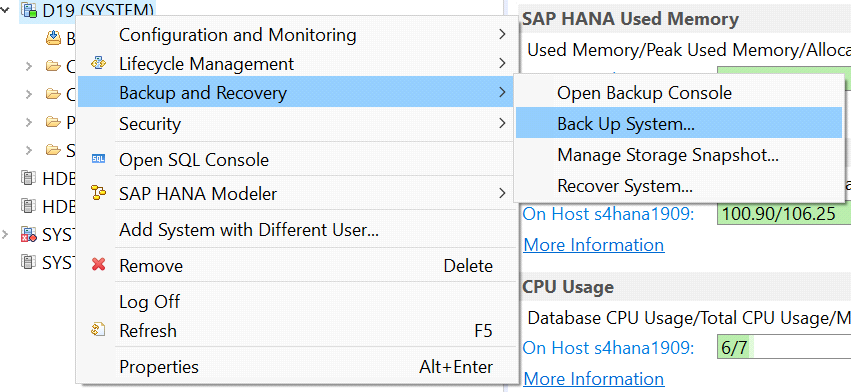The width and height of the screenshot is (851, 392).
Task: Expand the SYST node with error icon
Action: 6,235
